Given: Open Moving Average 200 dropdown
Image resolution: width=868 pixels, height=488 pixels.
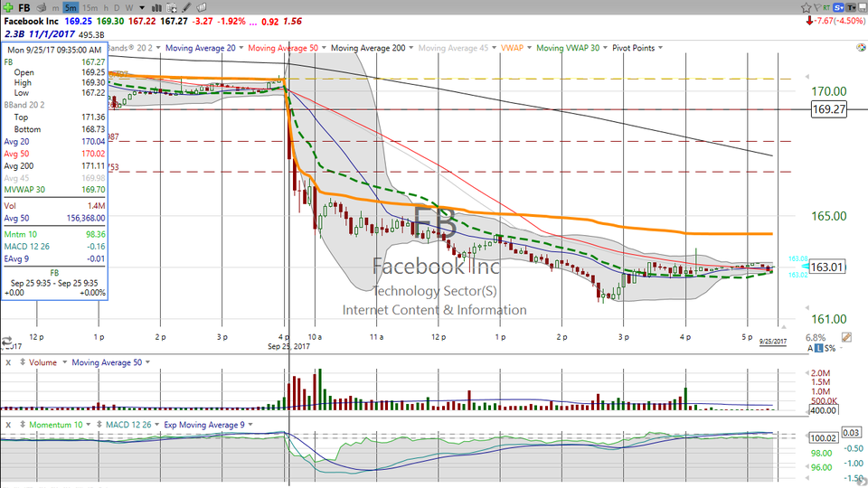Looking at the screenshot, I should [410, 48].
